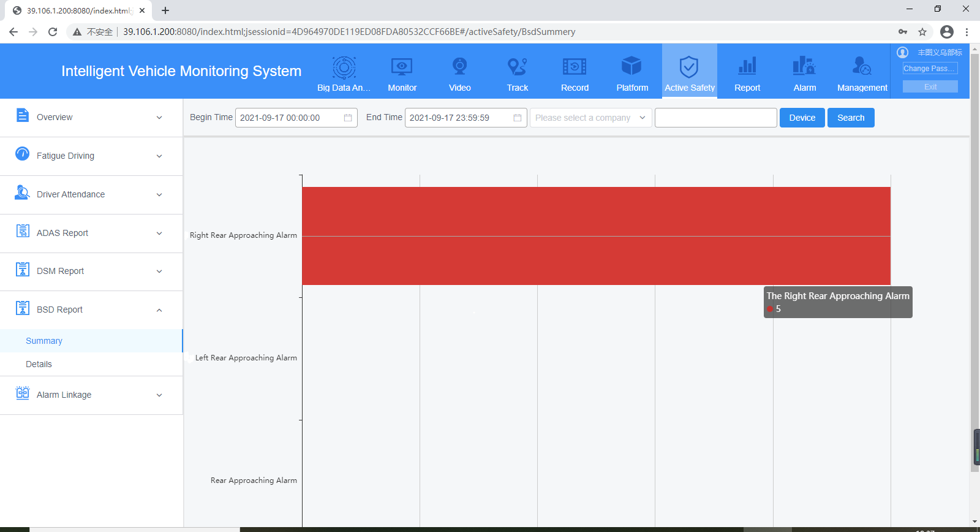Open the Record film icon
This screenshot has height=532, width=980.
tap(575, 67)
